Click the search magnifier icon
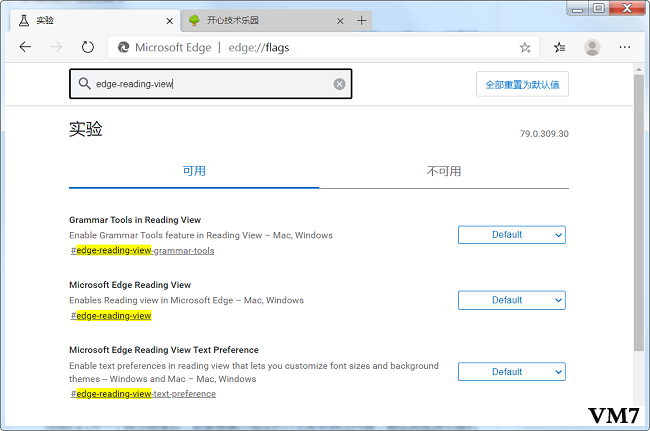 tap(85, 84)
